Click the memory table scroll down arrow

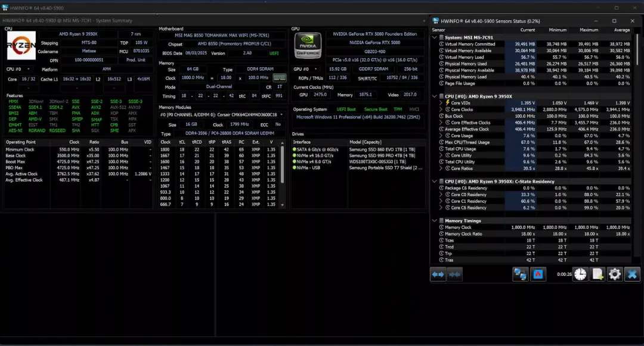(x=282, y=205)
